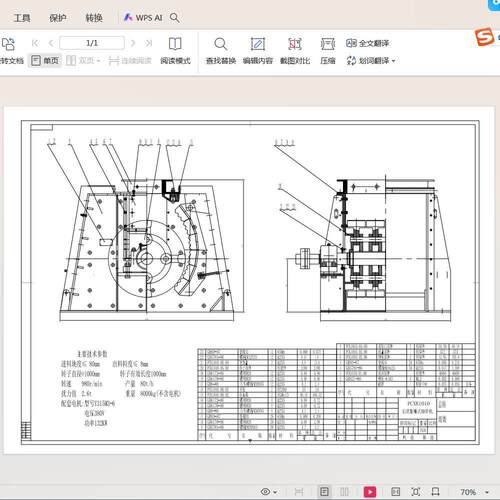Expand the 双页 double page dropdown arrow
The height and width of the screenshot is (500, 500).
(99, 61)
